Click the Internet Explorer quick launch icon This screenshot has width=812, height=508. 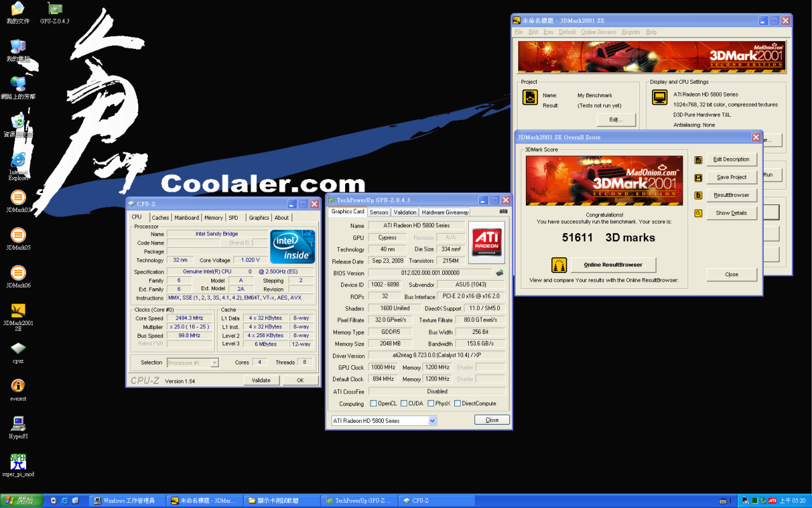tap(64, 501)
